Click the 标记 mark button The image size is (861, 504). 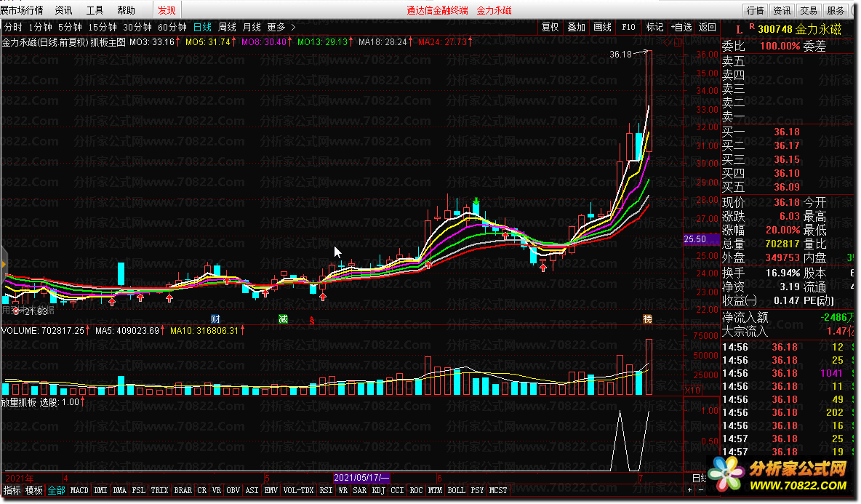654,27
